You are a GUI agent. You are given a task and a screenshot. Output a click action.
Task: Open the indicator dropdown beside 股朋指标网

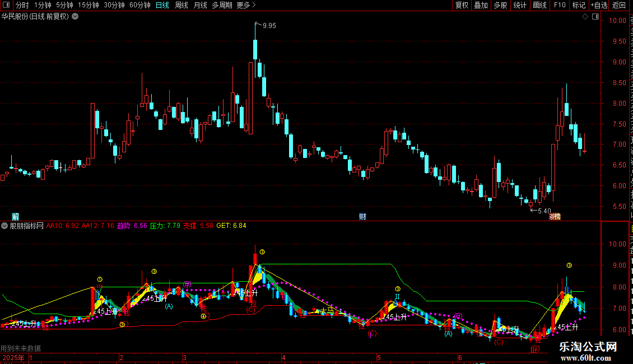point(4,226)
